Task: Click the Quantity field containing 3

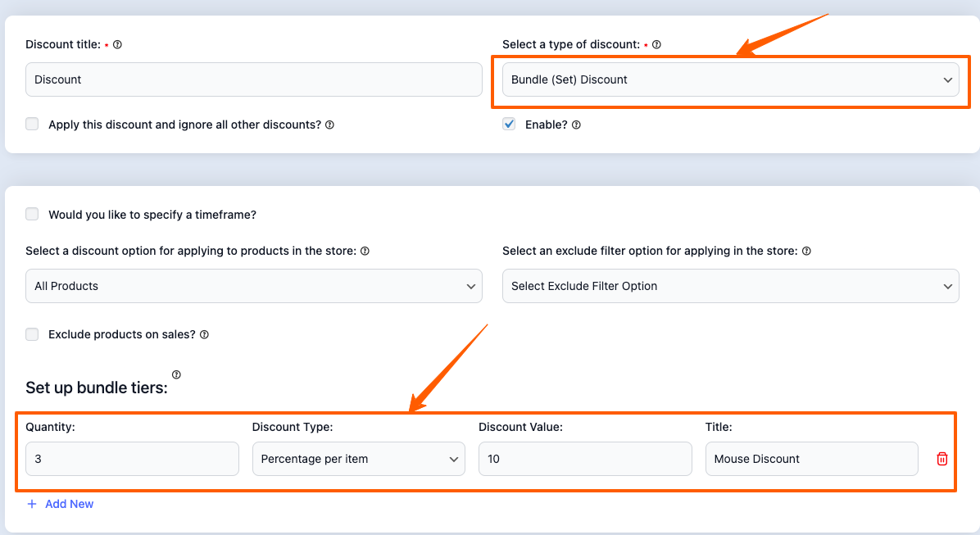Action: [x=132, y=459]
